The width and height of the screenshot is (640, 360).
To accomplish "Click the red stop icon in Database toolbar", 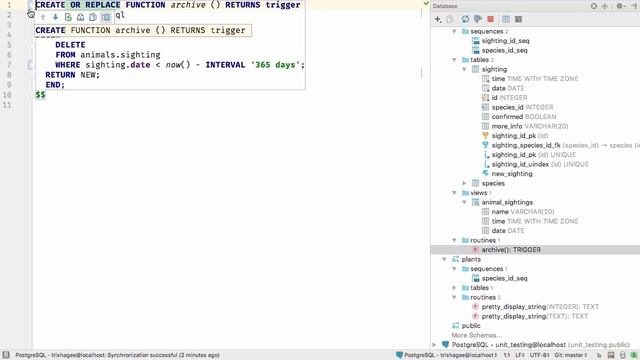I will [491, 19].
